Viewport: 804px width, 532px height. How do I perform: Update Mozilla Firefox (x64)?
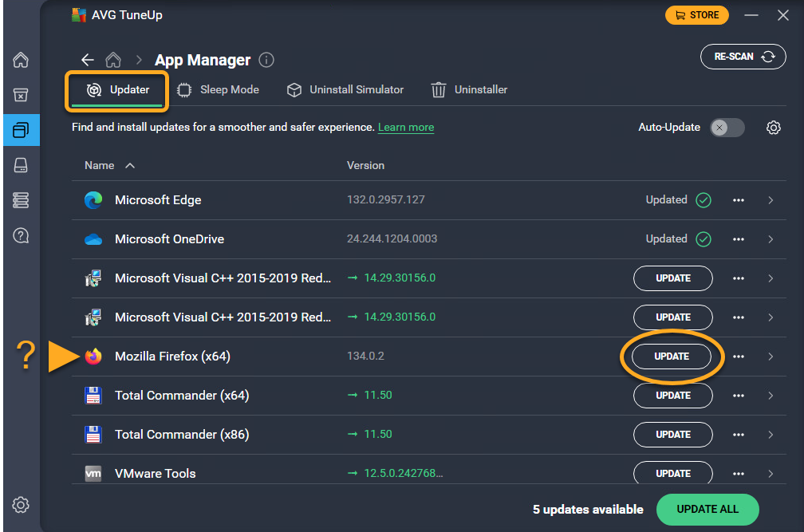(x=672, y=357)
